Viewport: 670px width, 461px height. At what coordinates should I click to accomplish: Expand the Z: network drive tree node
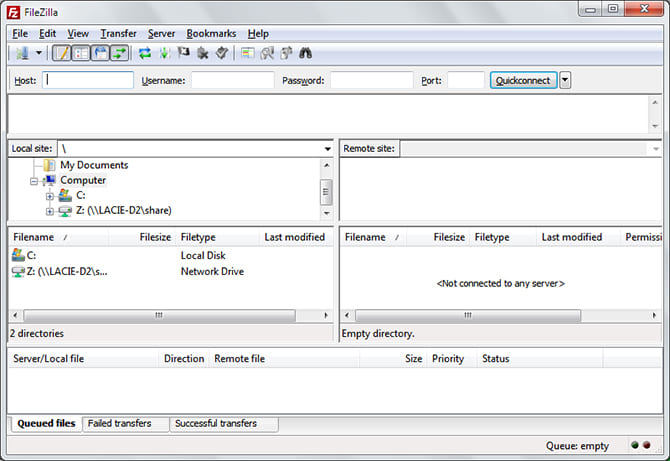click(x=50, y=211)
